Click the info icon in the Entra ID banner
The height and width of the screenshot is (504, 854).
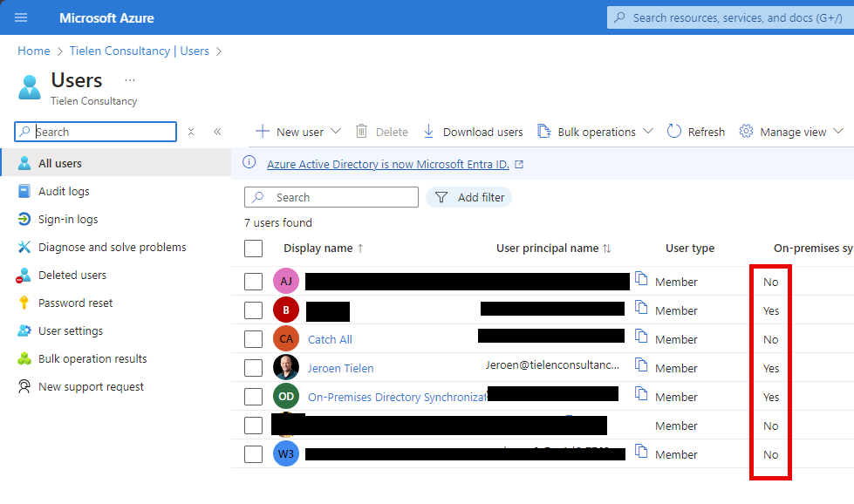point(249,162)
